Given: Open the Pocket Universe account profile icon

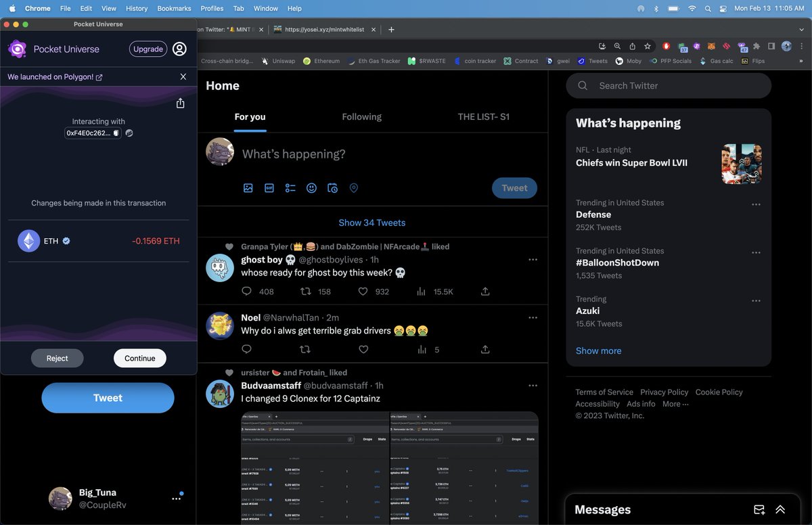Looking at the screenshot, I should [179, 49].
